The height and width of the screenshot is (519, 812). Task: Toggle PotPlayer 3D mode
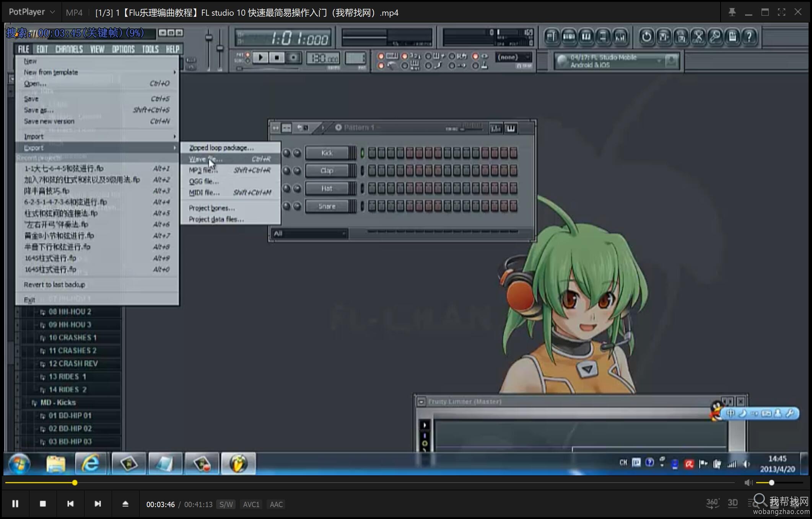coord(733,503)
